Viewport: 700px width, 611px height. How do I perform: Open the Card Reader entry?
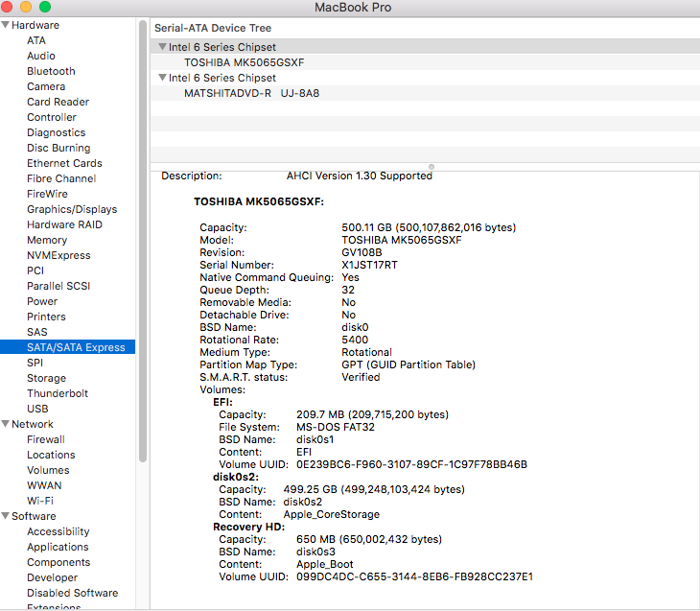pos(58,102)
